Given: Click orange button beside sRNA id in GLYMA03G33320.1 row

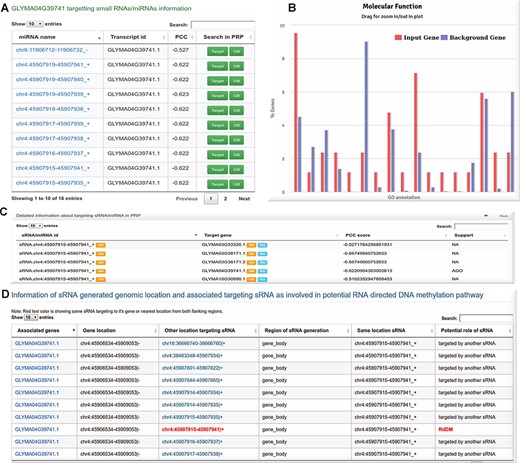Looking at the screenshot, I should pos(100,245).
